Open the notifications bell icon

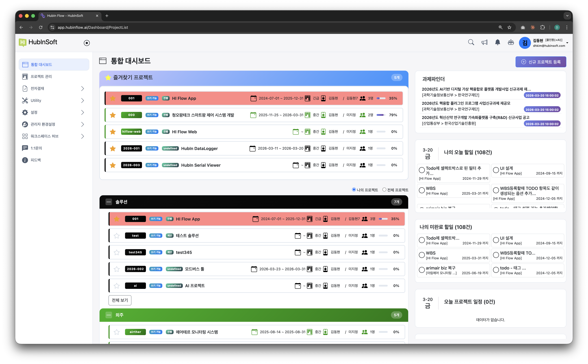(498, 42)
